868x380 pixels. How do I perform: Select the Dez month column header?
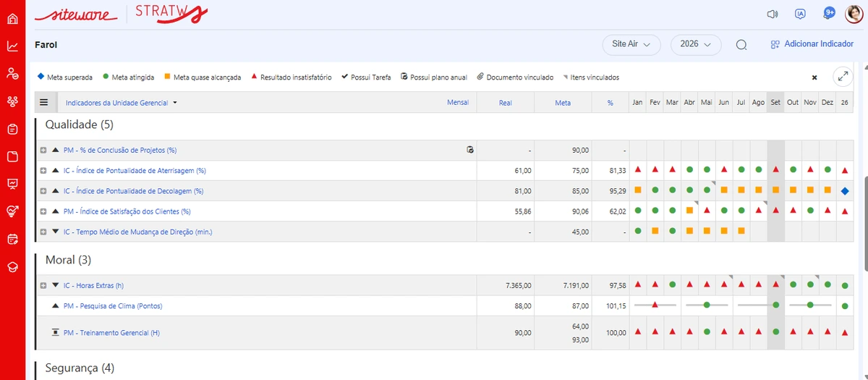point(827,103)
